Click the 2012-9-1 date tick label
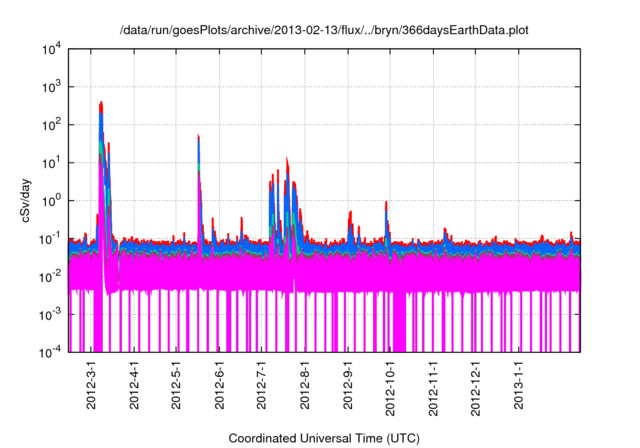The height and width of the screenshot is (448, 640). [x=348, y=384]
